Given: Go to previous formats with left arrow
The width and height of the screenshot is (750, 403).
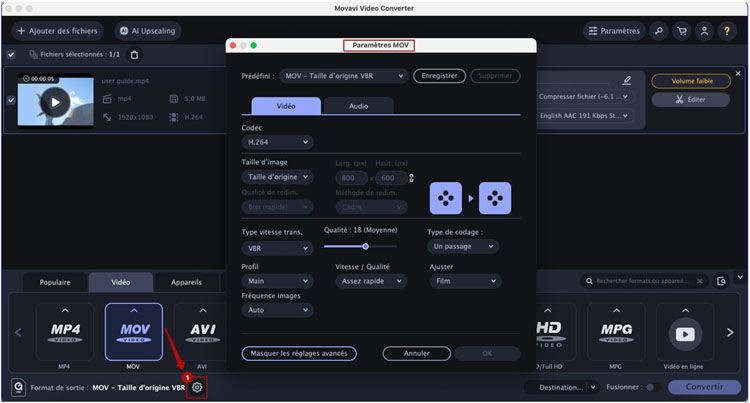Looking at the screenshot, I should 18,332.
